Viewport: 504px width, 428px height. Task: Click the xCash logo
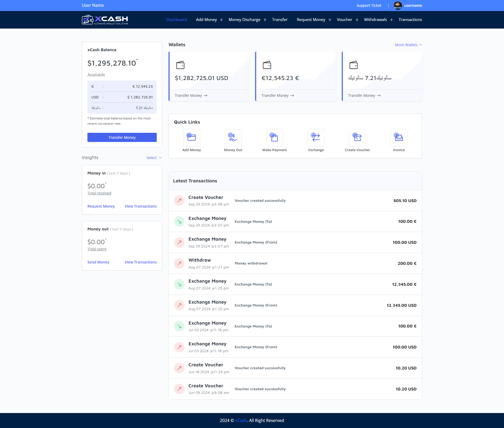[x=105, y=19]
